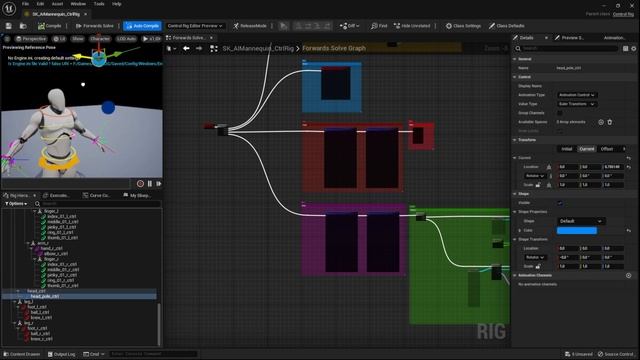Click the Diff button in toolbar
The width and height of the screenshot is (640, 360).
coord(349,26)
